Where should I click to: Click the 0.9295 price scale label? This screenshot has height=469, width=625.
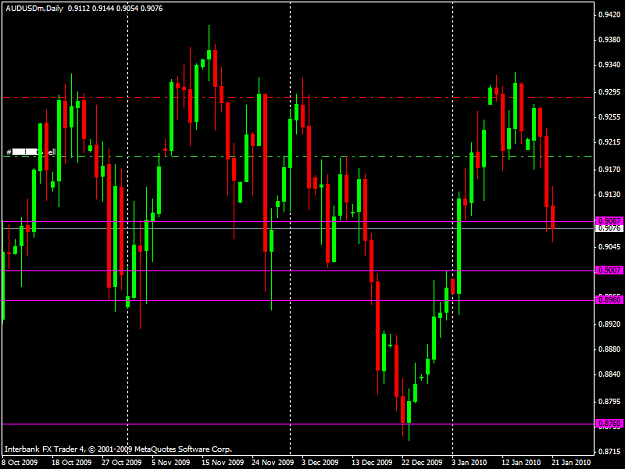coord(609,92)
